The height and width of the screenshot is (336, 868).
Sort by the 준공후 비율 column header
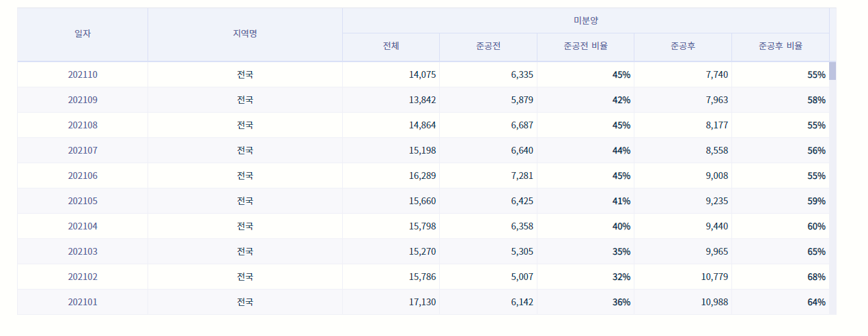781,47
